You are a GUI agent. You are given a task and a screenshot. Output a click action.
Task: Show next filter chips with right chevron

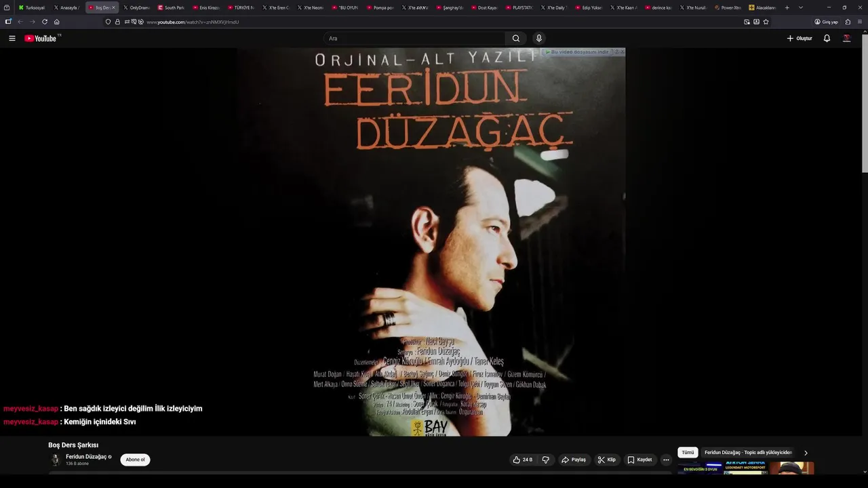coord(806,453)
